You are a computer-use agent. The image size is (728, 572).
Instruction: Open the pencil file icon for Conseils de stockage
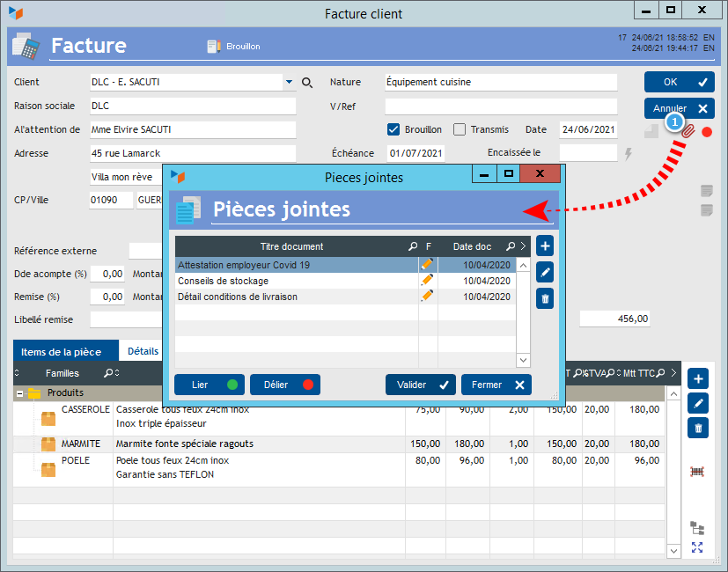(428, 281)
